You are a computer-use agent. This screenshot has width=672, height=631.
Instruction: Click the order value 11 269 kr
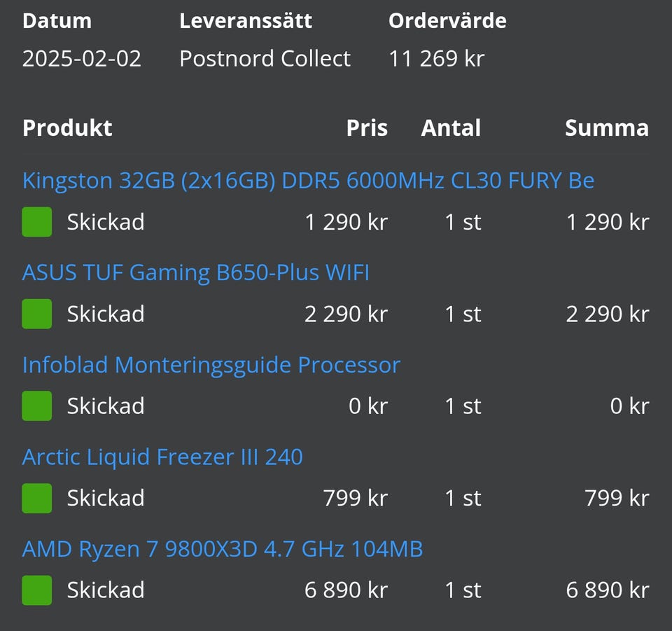pos(436,59)
